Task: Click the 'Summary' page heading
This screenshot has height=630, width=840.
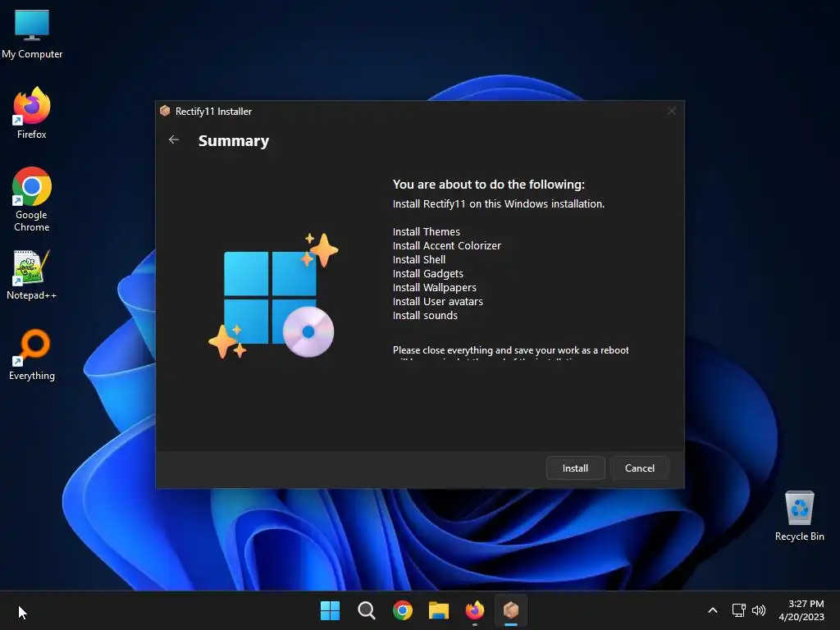Action: coord(234,140)
